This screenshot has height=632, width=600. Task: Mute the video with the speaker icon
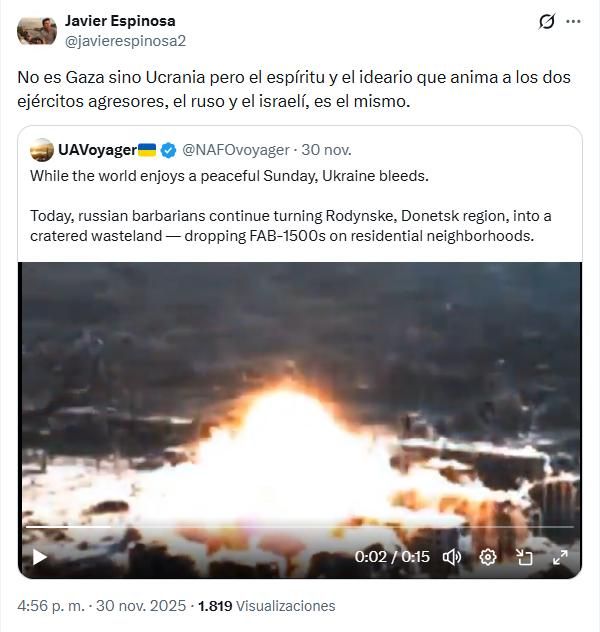pos(452,557)
